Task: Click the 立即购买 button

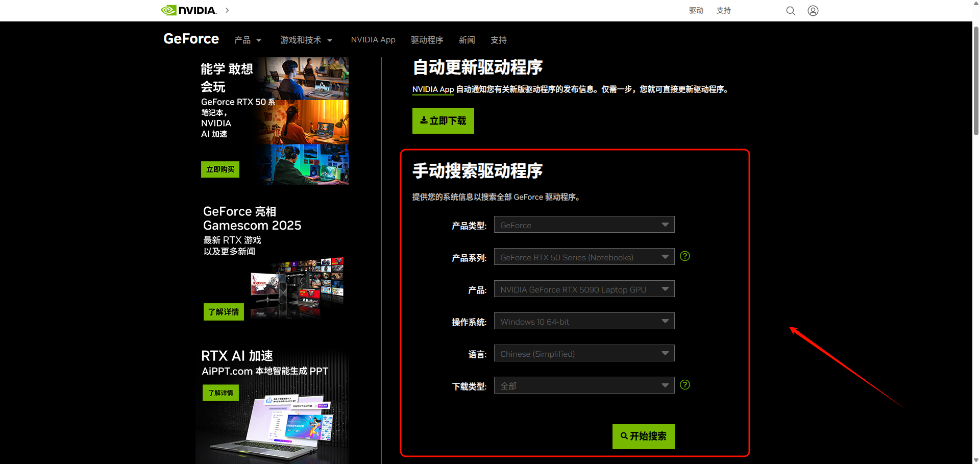Action: pos(220,169)
